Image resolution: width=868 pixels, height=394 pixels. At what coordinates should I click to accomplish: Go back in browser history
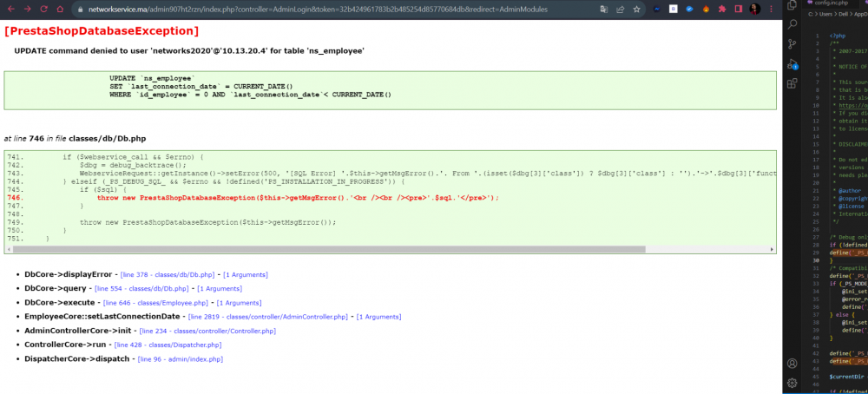click(11, 10)
